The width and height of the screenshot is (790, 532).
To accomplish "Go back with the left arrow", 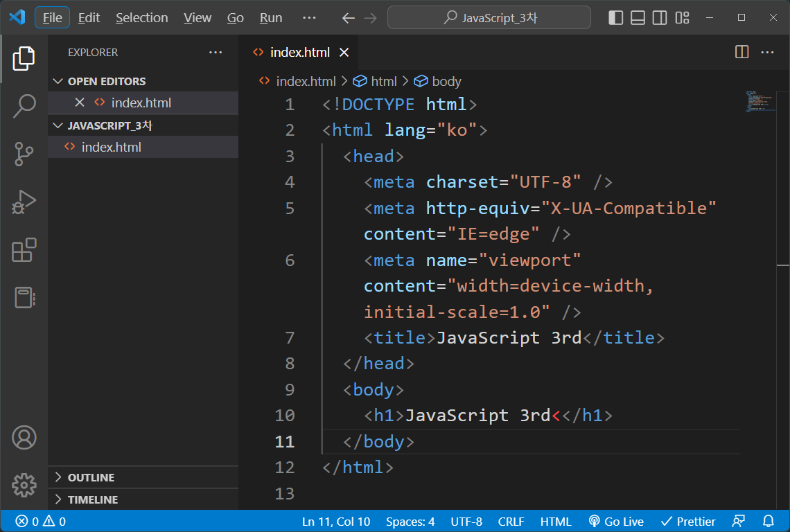I will [x=348, y=18].
